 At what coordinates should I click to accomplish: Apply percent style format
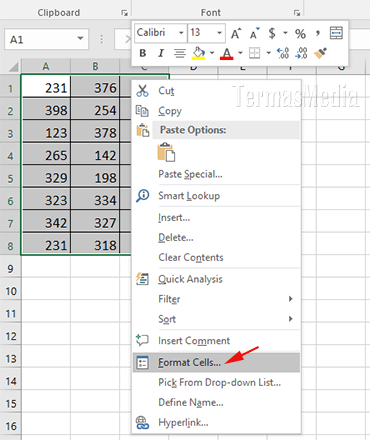click(x=300, y=34)
